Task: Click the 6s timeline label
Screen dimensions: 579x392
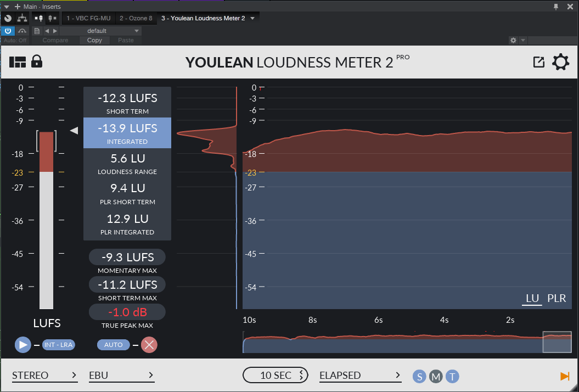Action: coord(379,320)
